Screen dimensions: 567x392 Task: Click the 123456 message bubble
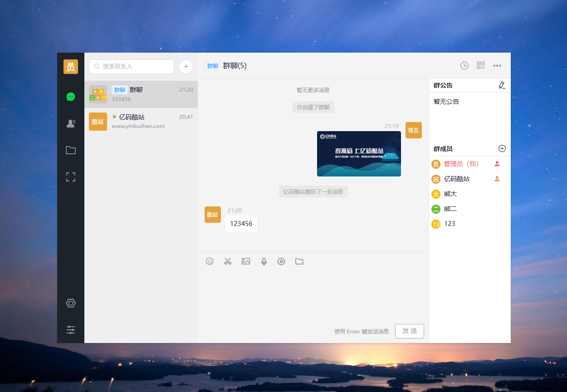click(x=241, y=224)
